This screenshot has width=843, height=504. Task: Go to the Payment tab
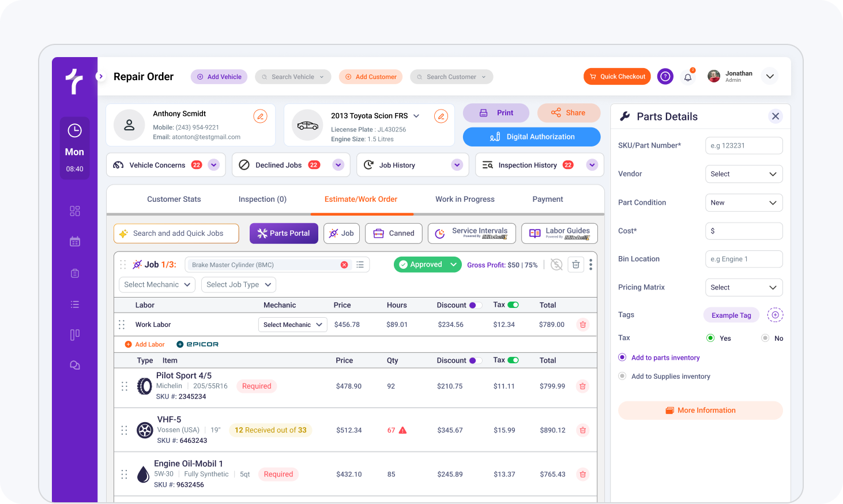(547, 199)
